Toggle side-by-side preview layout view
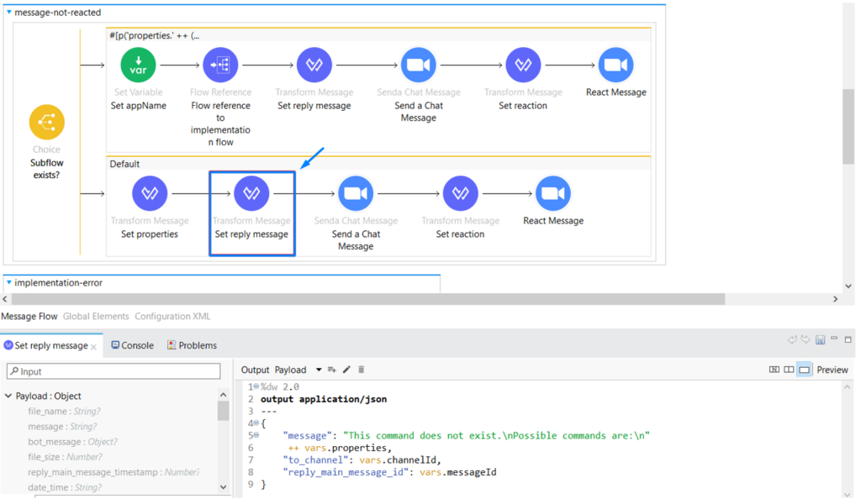 790,370
